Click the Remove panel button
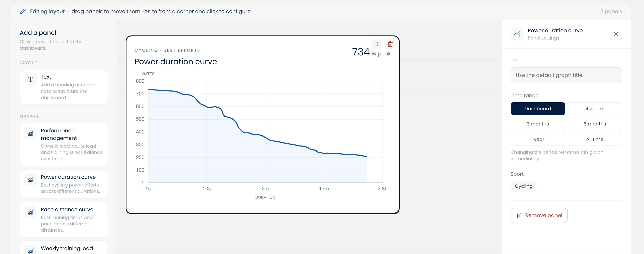 click(539, 215)
